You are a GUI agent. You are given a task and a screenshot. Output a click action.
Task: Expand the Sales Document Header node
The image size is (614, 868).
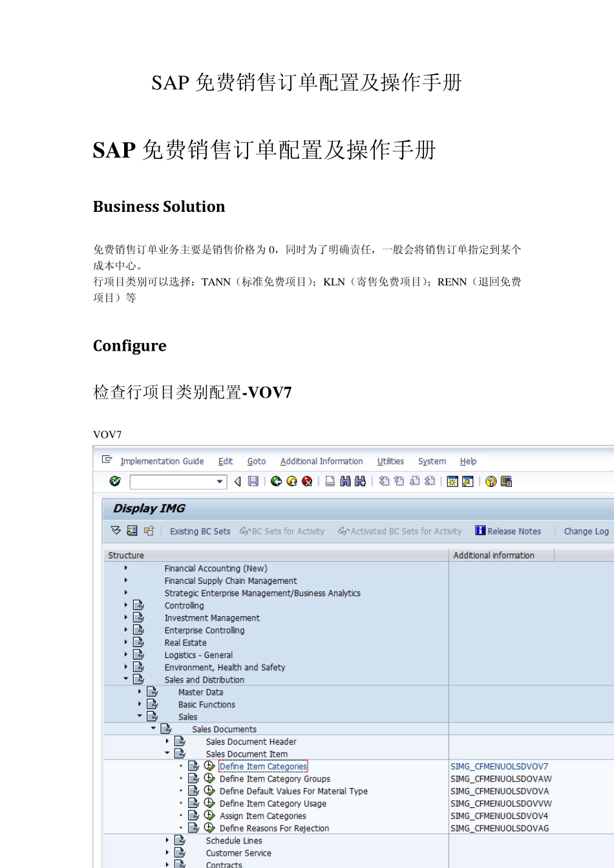[x=167, y=741]
